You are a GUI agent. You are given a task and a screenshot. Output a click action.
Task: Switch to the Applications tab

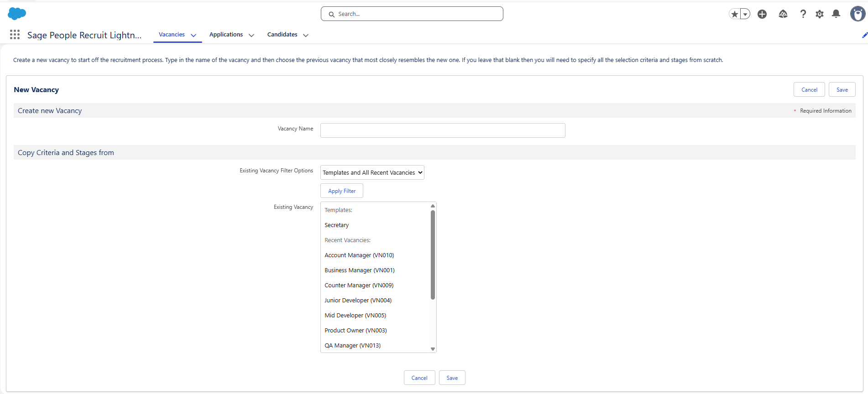point(226,35)
